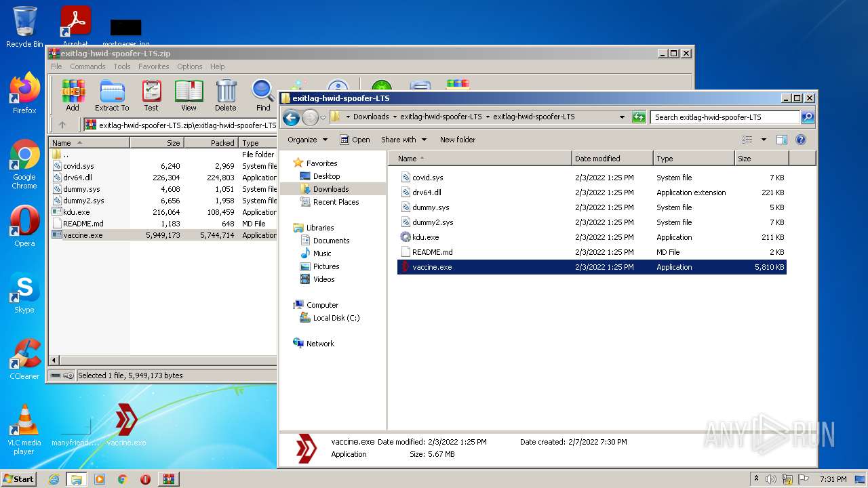Image resolution: width=868 pixels, height=488 pixels.
Task: Click the volume icon in system tray
Action: tap(770, 479)
